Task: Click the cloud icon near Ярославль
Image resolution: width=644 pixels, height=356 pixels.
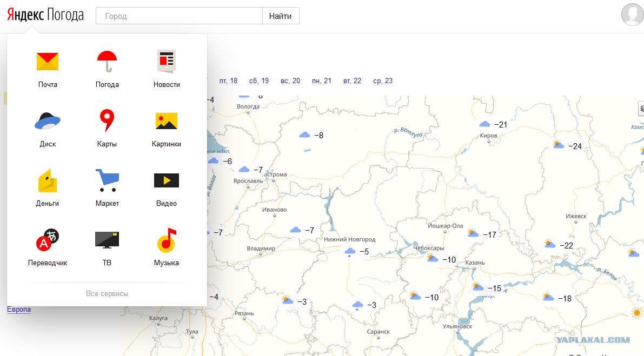Action: 244,169
